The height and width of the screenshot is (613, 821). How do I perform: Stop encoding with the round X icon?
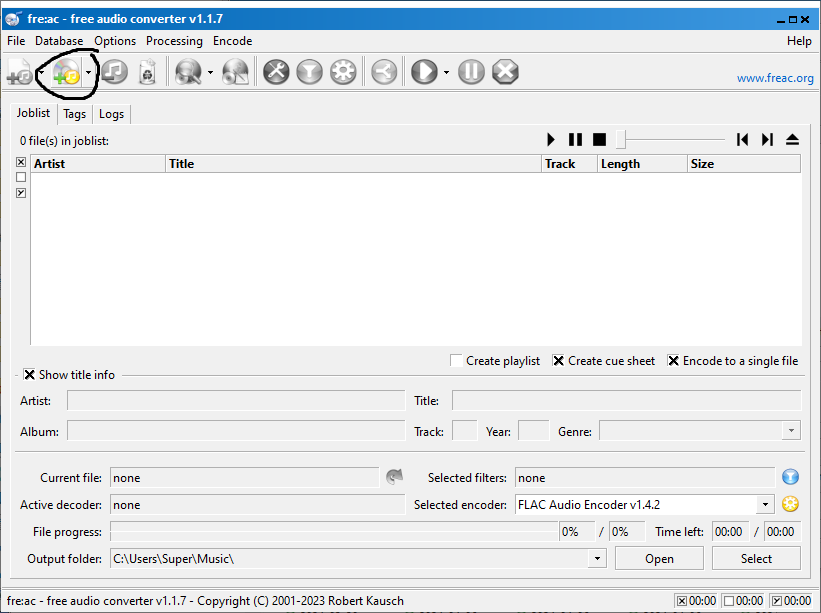tap(505, 72)
